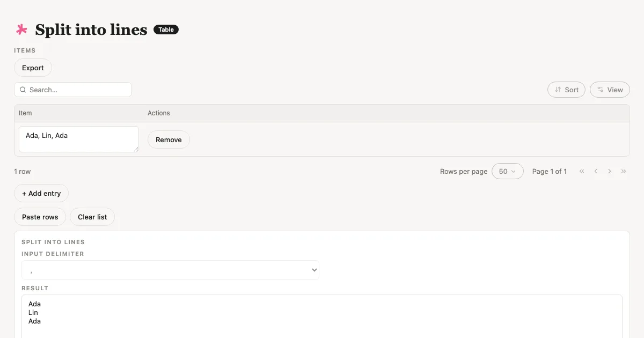
Task: Go to the first page with the double-left arrow
Action: coord(582,171)
